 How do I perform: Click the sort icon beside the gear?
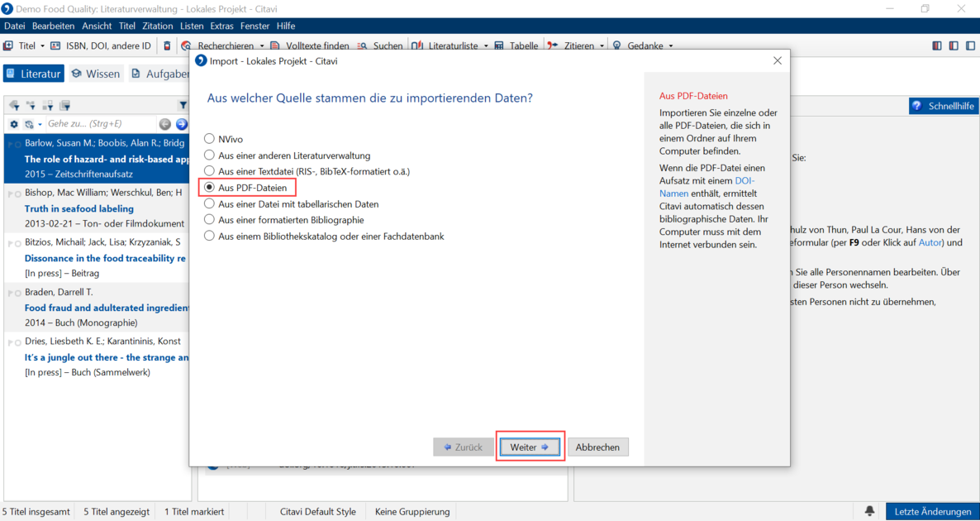[28, 124]
